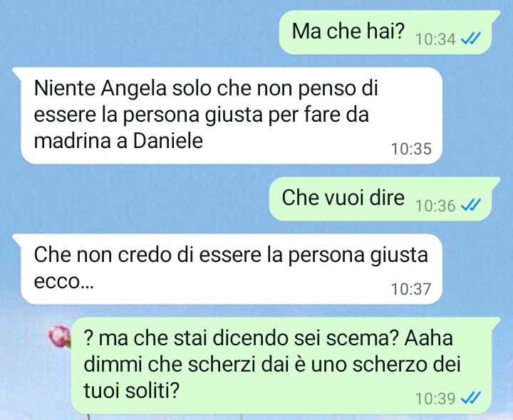Click the name 'Angela' in the message
Image resolution: width=513 pixels, height=420 pixels.
(133, 89)
